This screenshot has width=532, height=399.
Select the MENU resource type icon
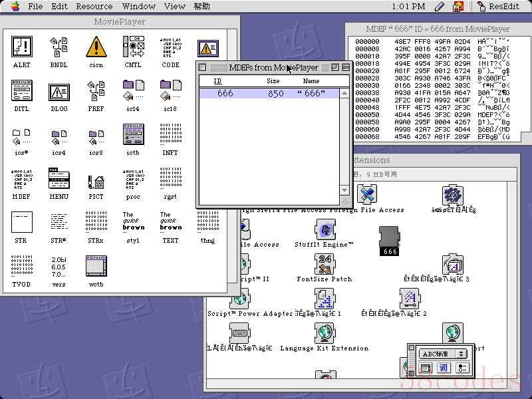pos(59,180)
